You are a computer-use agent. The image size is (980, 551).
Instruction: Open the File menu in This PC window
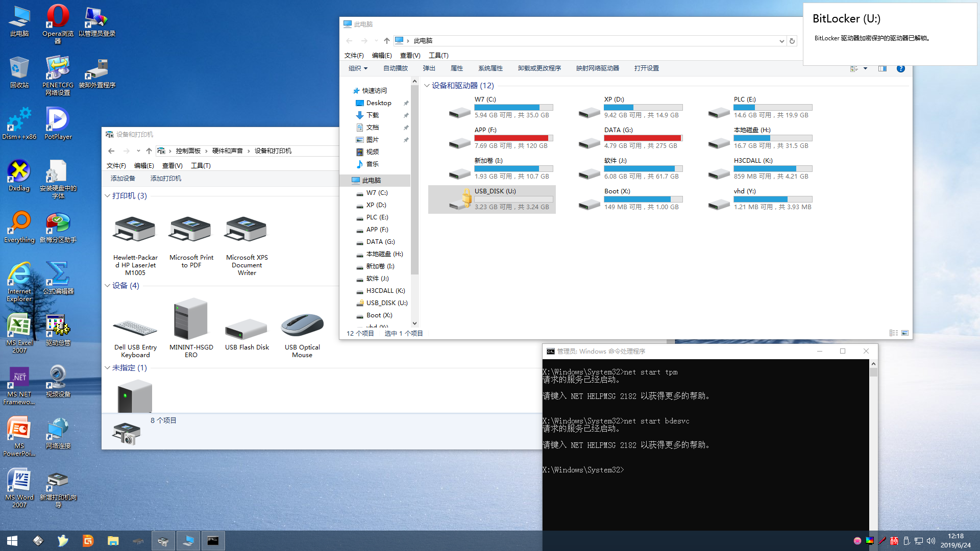coord(354,56)
